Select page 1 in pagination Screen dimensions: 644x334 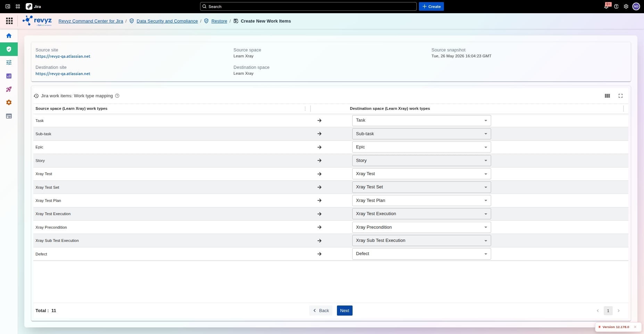(608, 311)
